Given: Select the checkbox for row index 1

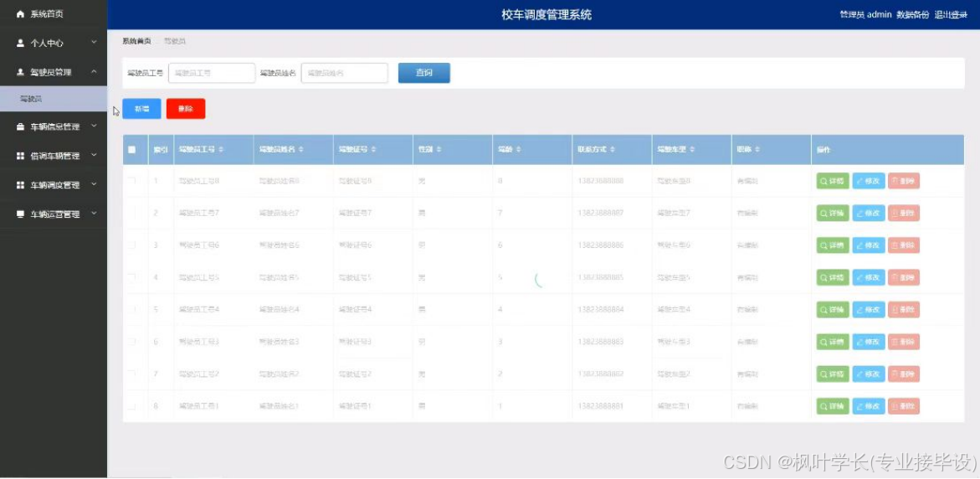Looking at the screenshot, I should [x=131, y=182].
